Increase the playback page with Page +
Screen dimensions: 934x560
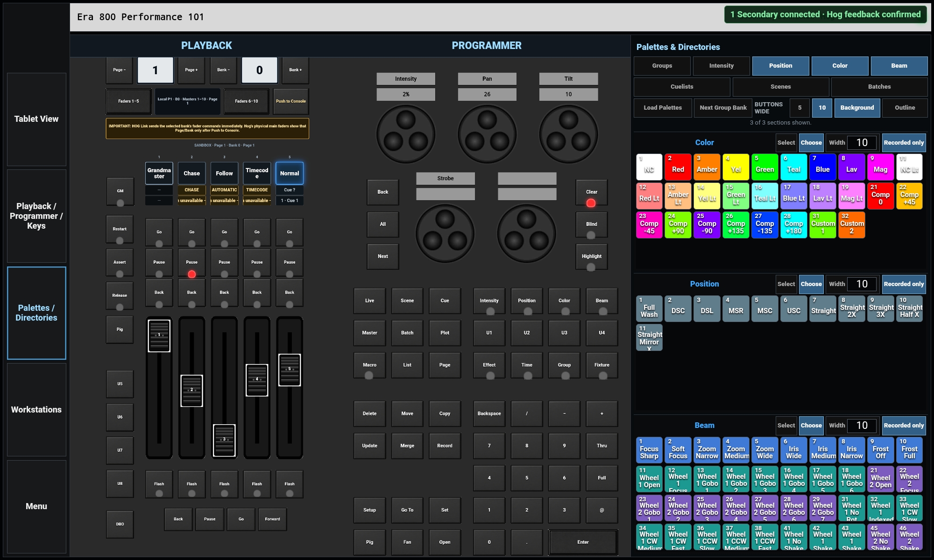[x=191, y=70]
